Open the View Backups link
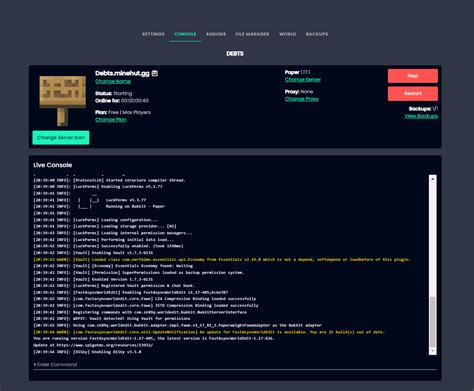The image size is (474, 391). [421, 116]
